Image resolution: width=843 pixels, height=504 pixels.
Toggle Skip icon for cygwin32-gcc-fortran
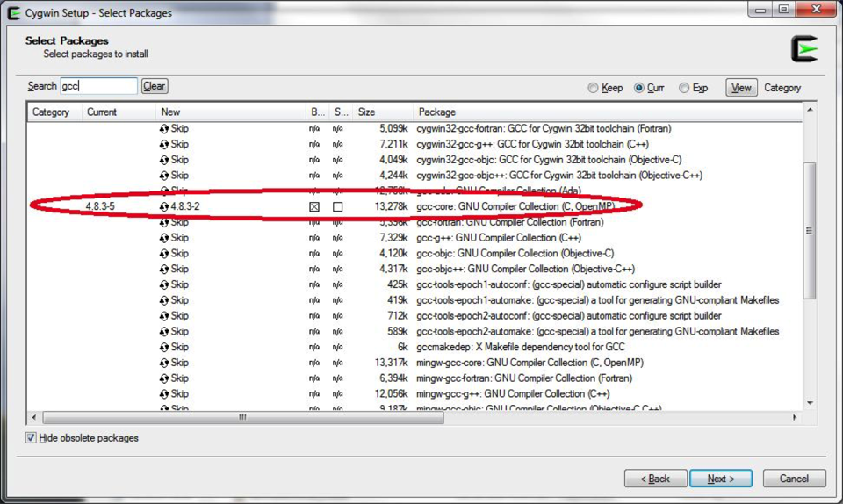[164, 129]
